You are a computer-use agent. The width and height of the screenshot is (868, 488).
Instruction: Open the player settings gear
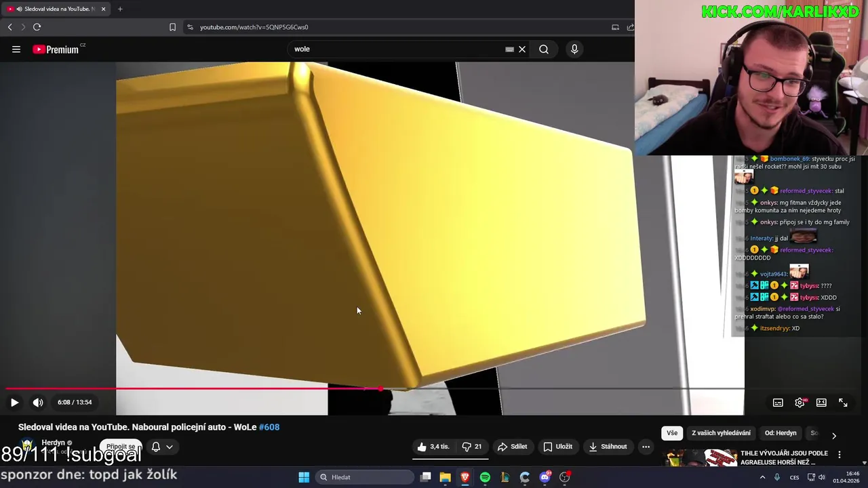(800, 403)
